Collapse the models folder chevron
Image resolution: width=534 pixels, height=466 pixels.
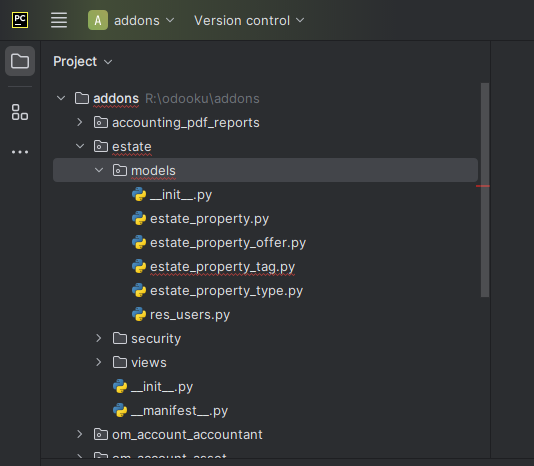(x=99, y=170)
